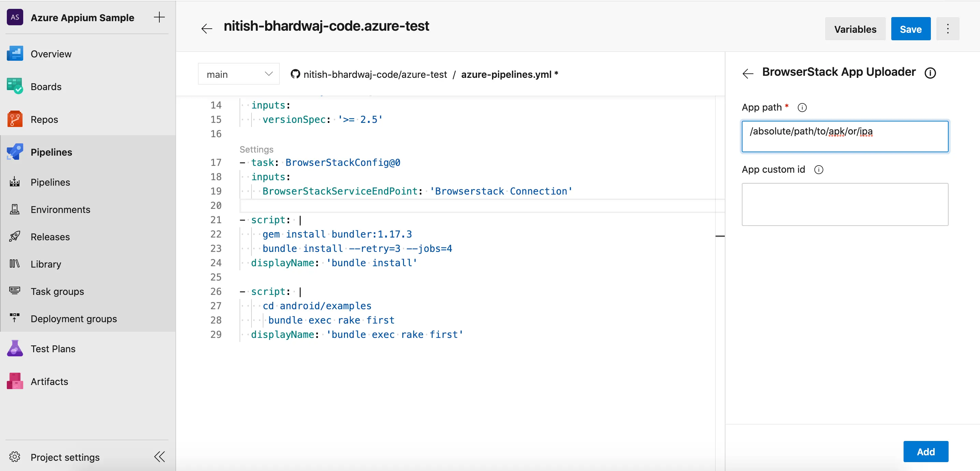Click the App custom id text field

pos(845,204)
